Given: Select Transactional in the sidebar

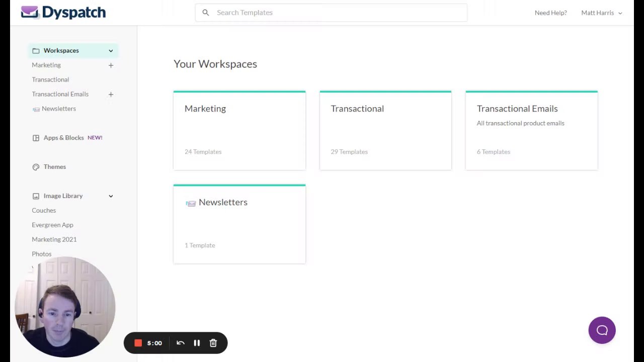Looking at the screenshot, I should (x=50, y=79).
